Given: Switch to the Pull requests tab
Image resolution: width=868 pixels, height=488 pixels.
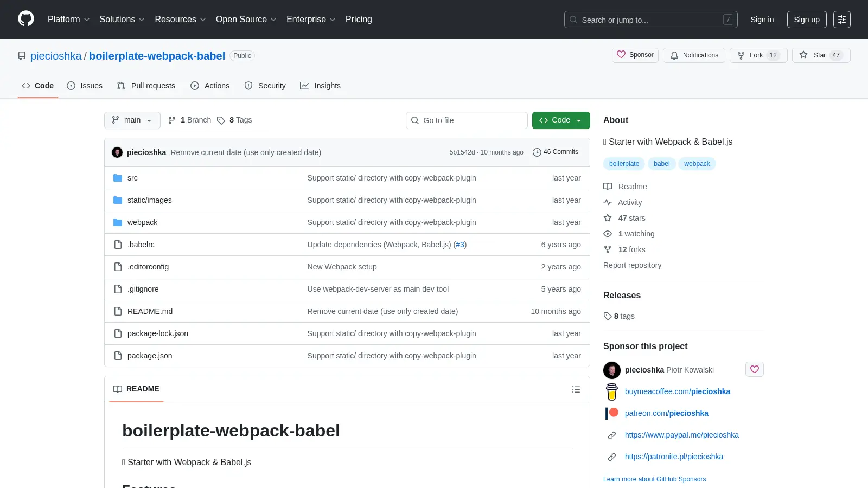Looking at the screenshot, I should coord(146,86).
